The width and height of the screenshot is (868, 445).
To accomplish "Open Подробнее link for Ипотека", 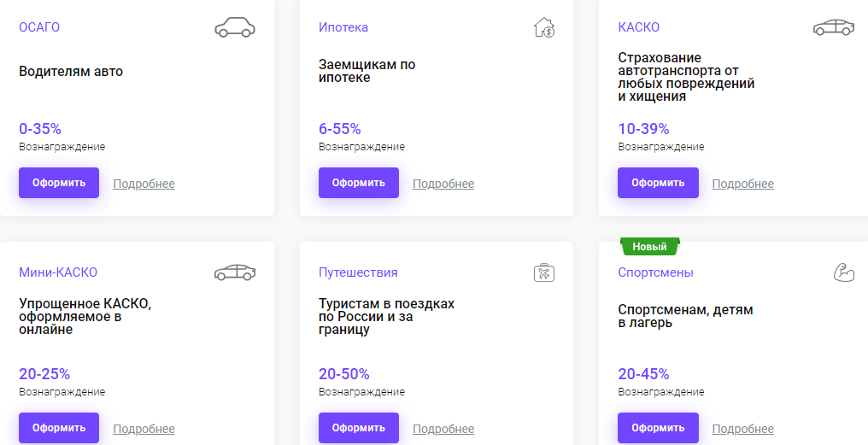I will [x=443, y=184].
